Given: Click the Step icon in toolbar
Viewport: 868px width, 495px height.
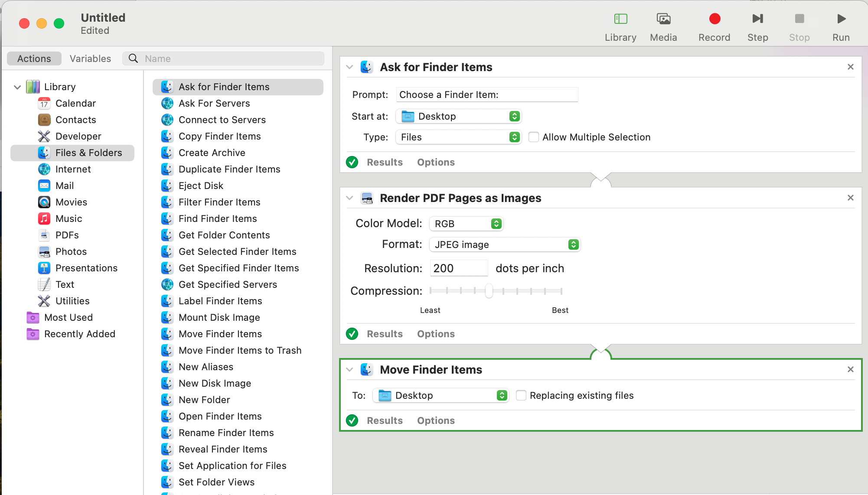Looking at the screenshot, I should 757,19.
